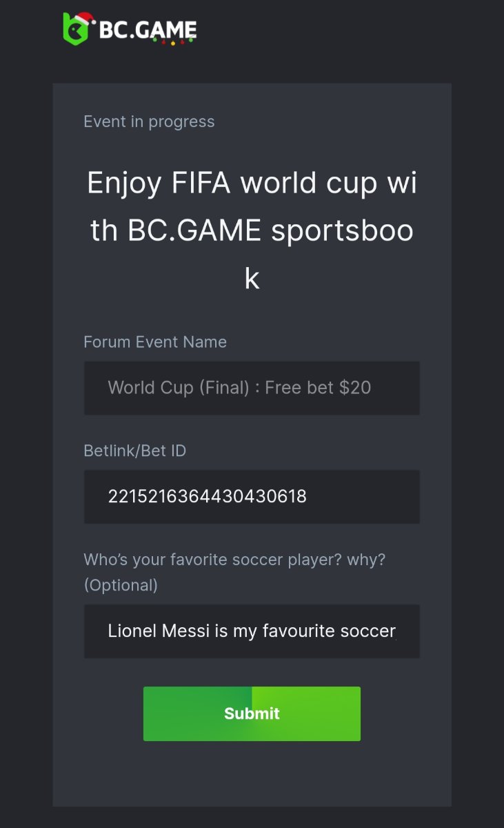Focus the Forum Event Name field

252,388
